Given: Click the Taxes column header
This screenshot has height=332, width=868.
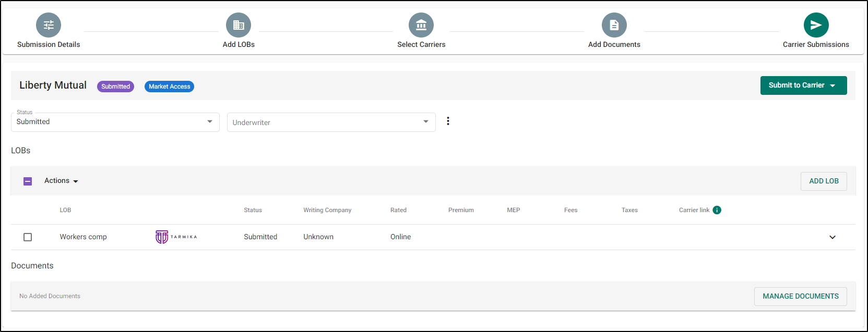Looking at the screenshot, I should [x=629, y=210].
